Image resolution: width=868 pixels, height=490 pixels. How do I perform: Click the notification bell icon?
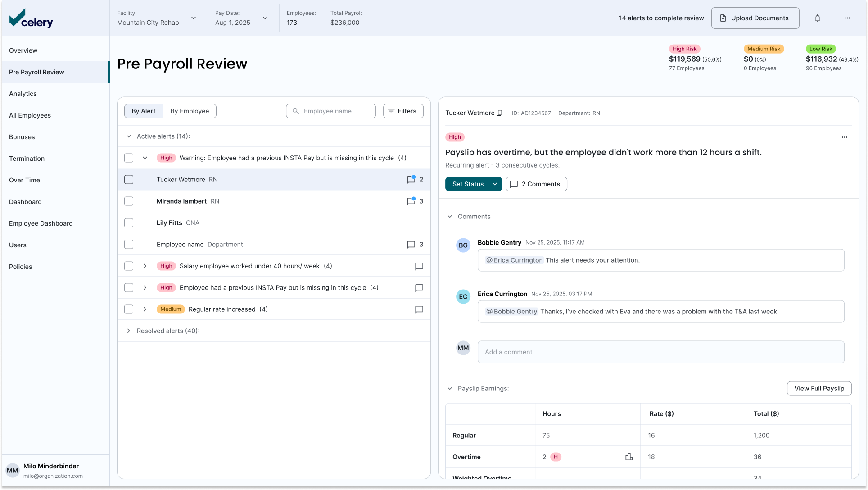pyautogui.click(x=818, y=18)
